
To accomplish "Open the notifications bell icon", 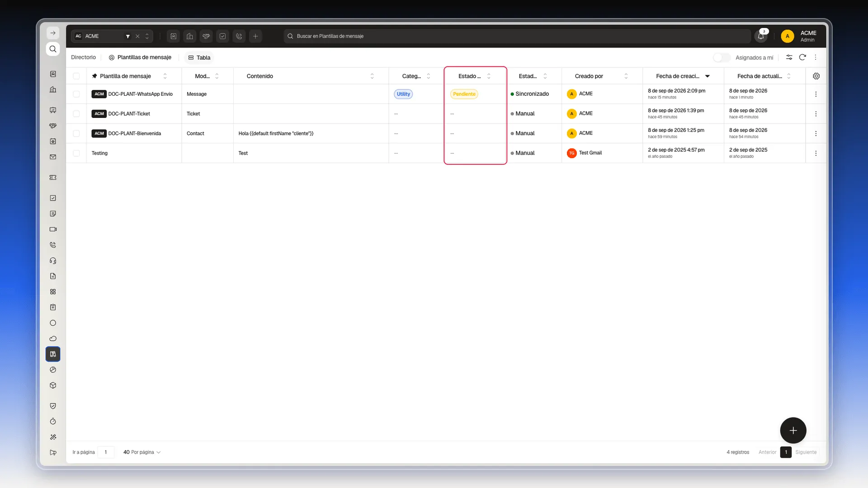I will pyautogui.click(x=761, y=36).
